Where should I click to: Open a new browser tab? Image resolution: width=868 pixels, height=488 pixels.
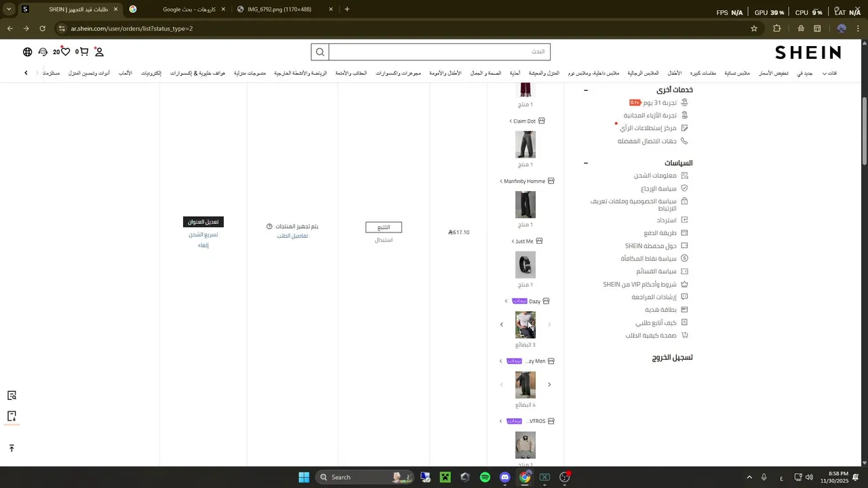[347, 9]
